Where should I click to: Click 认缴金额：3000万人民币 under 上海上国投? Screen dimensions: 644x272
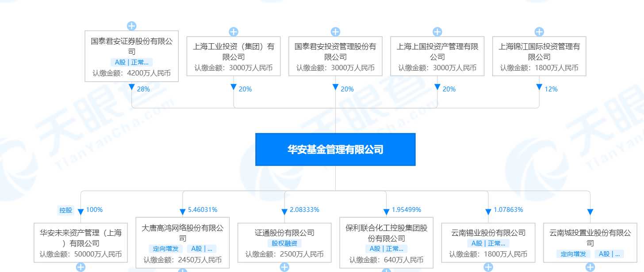tap(437, 68)
